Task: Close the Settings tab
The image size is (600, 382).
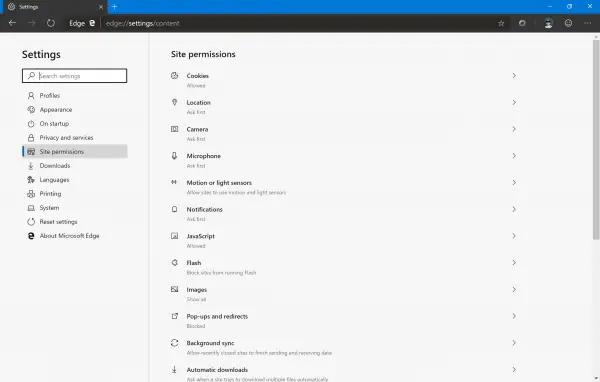Action: click(x=101, y=7)
